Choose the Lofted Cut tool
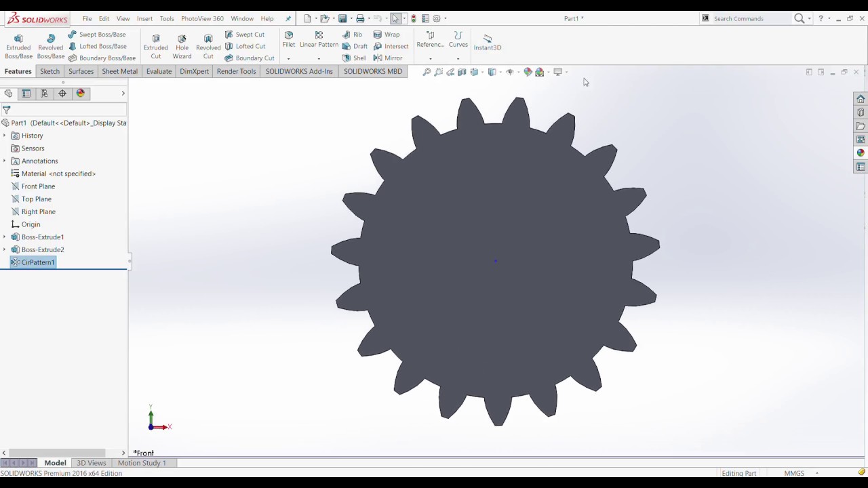This screenshot has height=488, width=868. click(245, 46)
